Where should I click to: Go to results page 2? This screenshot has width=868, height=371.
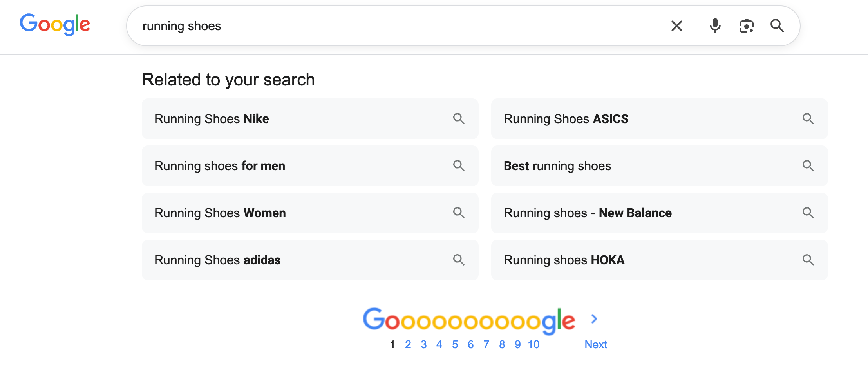[x=408, y=344]
